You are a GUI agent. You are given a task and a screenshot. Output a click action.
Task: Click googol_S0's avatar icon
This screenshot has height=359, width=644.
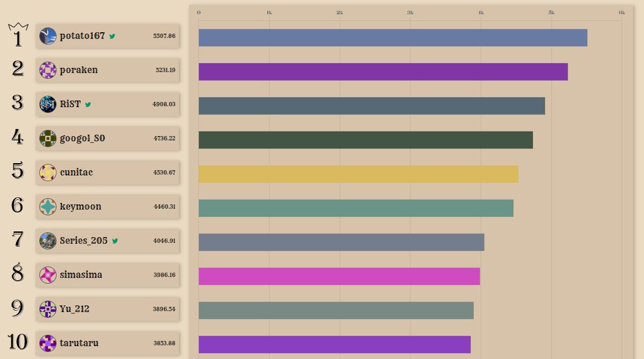pos(48,138)
